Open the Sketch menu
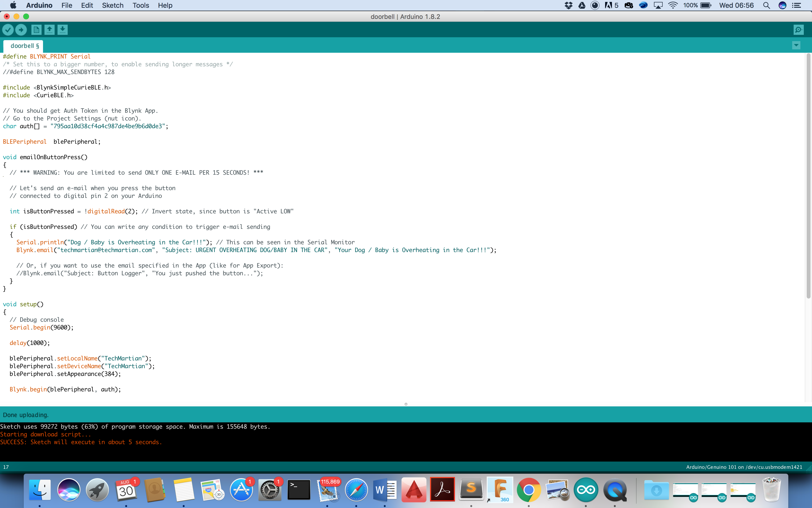Screen dimensions: 812x508 (x=113, y=5)
